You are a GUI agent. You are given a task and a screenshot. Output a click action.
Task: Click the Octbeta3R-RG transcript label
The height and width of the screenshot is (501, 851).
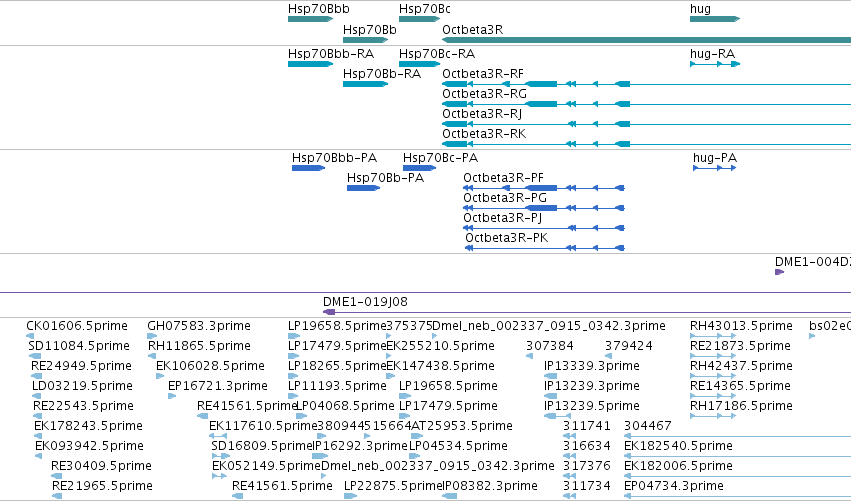(x=484, y=94)
